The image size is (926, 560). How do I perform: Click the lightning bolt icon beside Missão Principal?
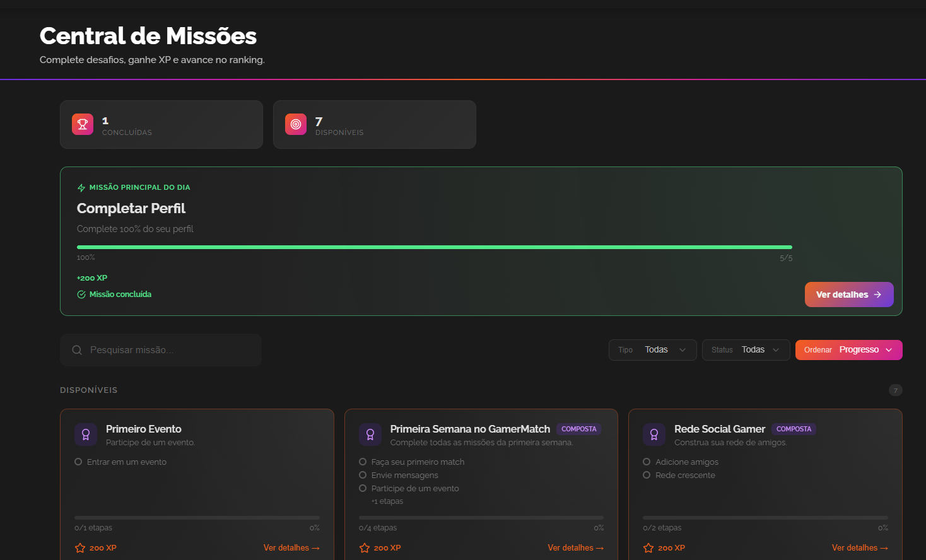click(81, 188)
